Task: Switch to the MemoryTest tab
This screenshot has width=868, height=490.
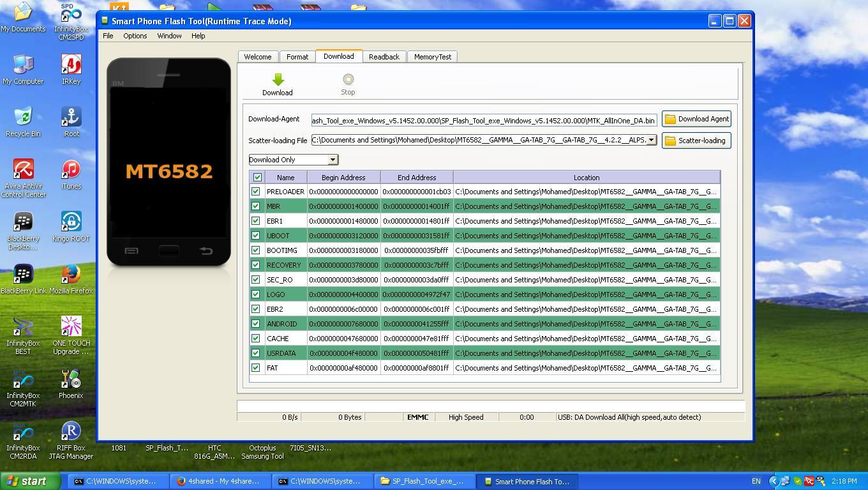Action: [433, 57]
